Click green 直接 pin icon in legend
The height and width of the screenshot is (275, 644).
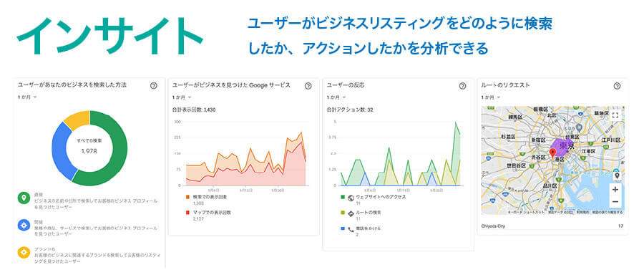pos(24,198)
